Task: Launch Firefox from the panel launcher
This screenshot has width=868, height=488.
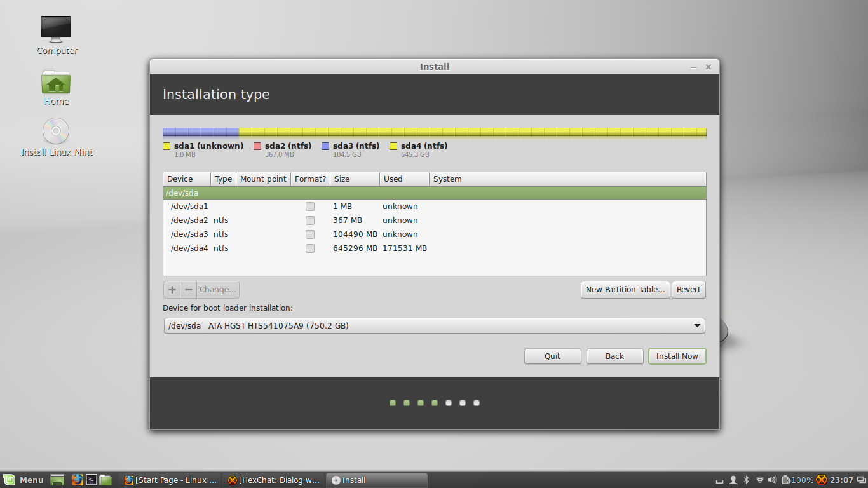Action: point(77,480)
